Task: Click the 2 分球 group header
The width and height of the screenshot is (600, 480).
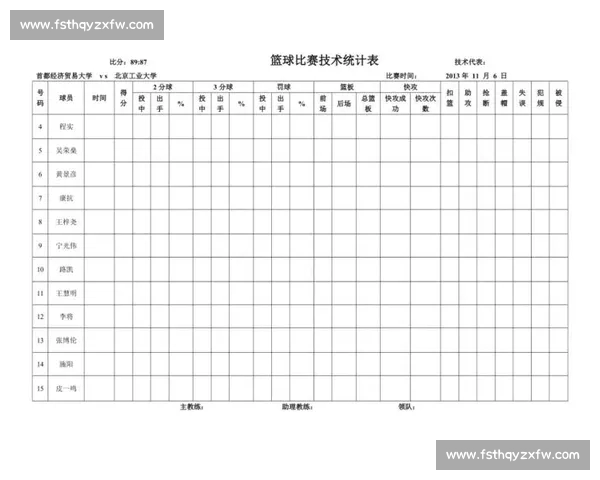Action: [x=163, y=87]
